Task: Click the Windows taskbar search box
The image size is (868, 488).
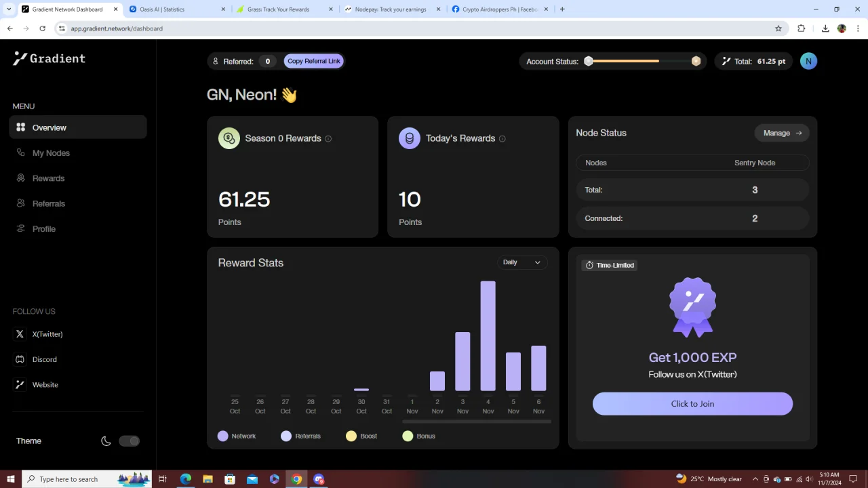Action: 87,479
